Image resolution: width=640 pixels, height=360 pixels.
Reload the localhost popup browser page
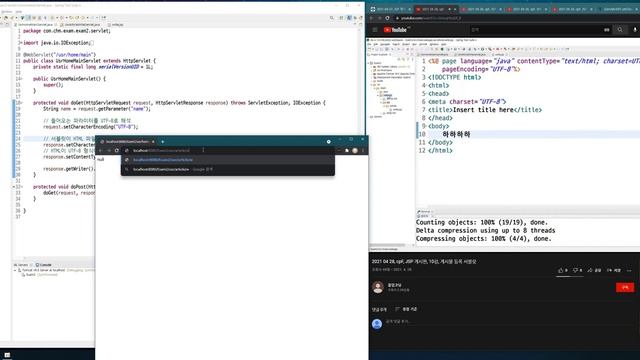click(x=117, y=151)
